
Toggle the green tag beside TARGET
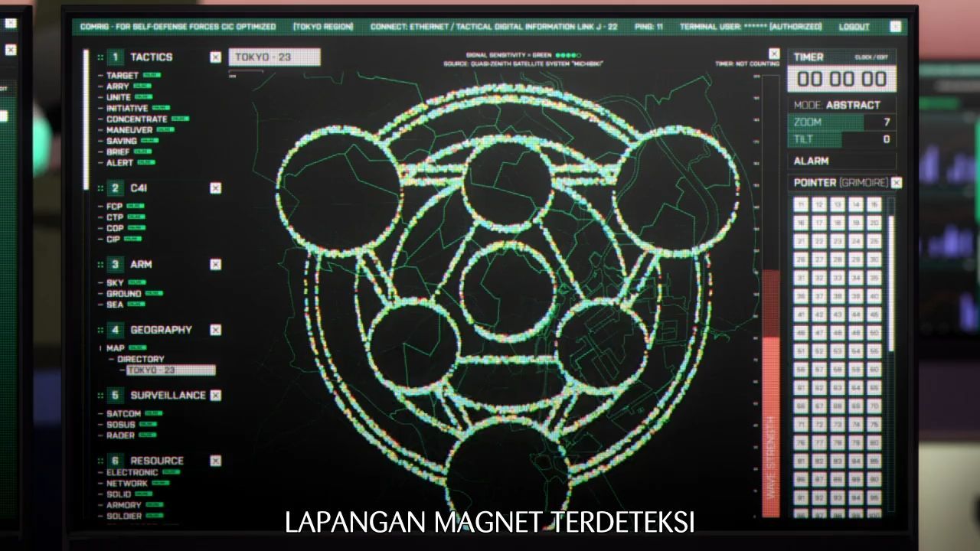(x=152, y=75)
